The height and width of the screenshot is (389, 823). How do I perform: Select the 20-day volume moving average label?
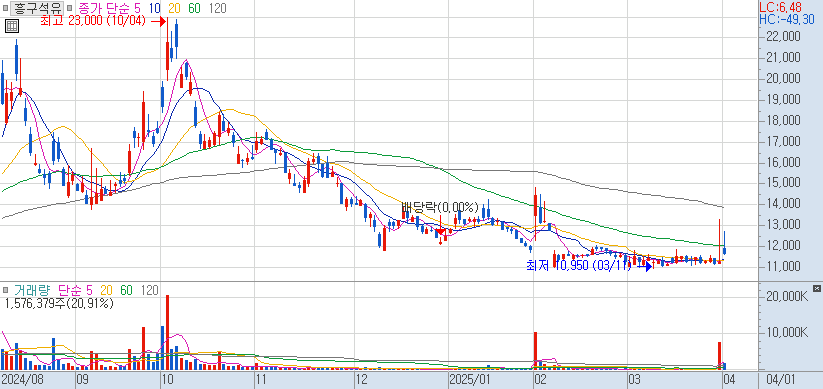[107, 290]
